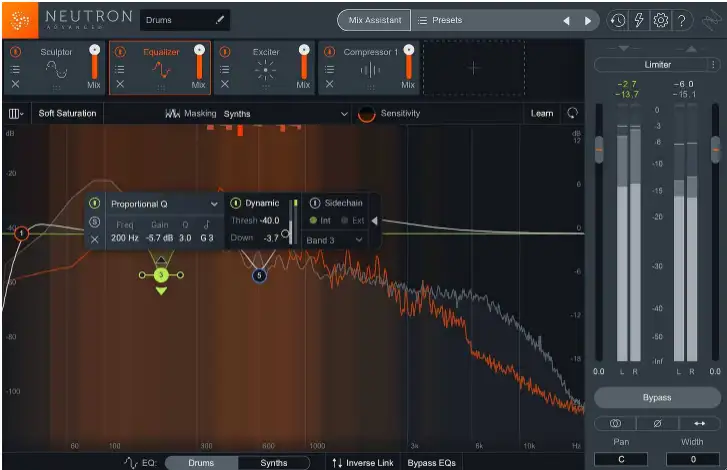Viewport: 727px width, 470px height.
Task: Edit the Drums preset name pencil icon
Action: (220, 19)
